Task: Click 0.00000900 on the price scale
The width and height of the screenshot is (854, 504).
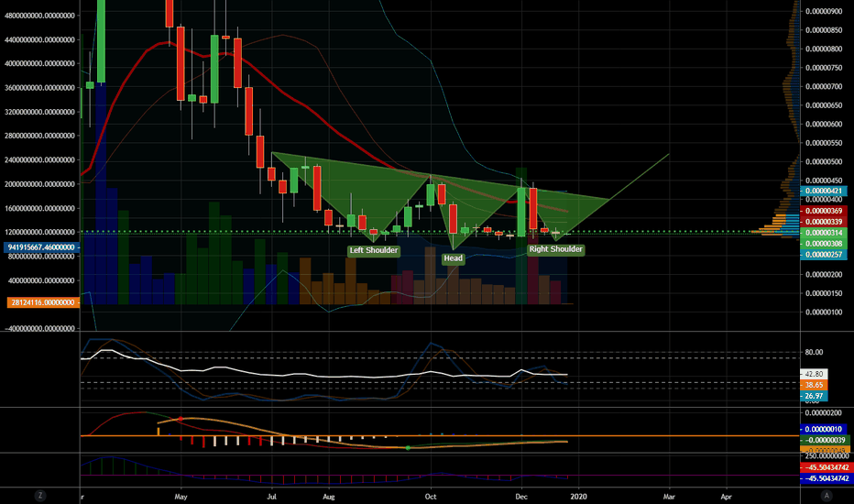Action: tap(824, 11)
